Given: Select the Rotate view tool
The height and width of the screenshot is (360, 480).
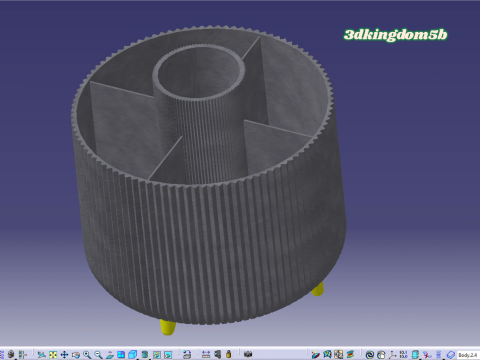Looking at the screenshot, I should pyautogui.click(x=76, y=354).
